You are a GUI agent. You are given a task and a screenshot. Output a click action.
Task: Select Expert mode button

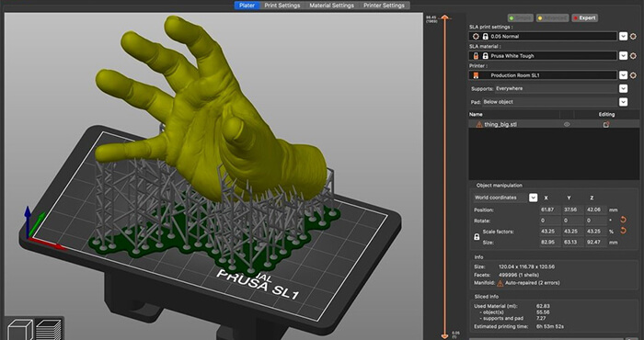point(584,18)
